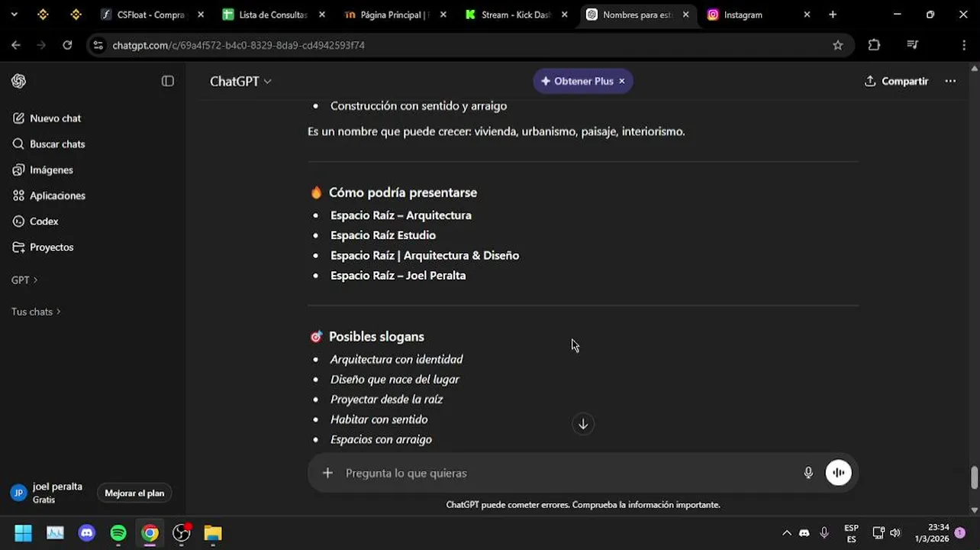980x550 pixels.
Task: Jump to bottom with the down-arrow button
Action: [x=583, y=424]
